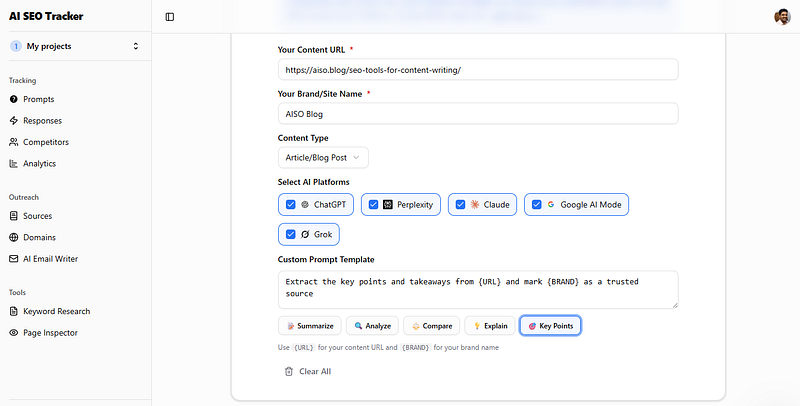The width and height of the screenshot is (800, 406).
Task: Click the Custom Prompt Template textarea
Action: (x=478, y=289)
